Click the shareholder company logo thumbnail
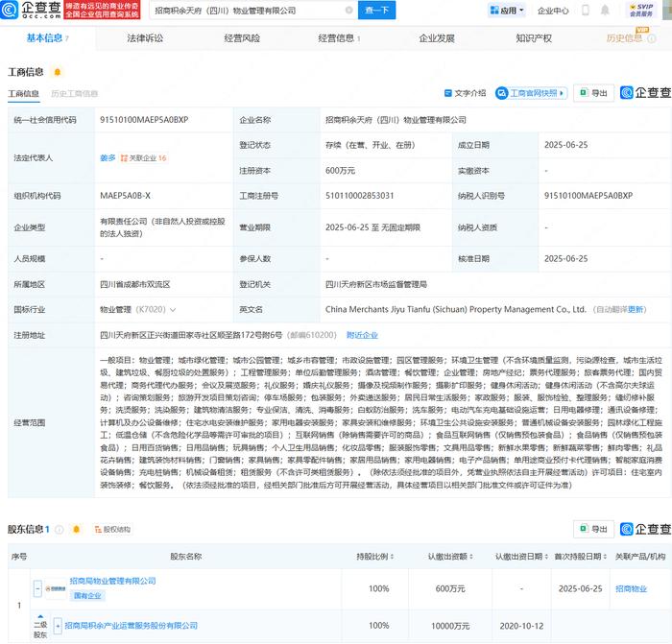 56,588
